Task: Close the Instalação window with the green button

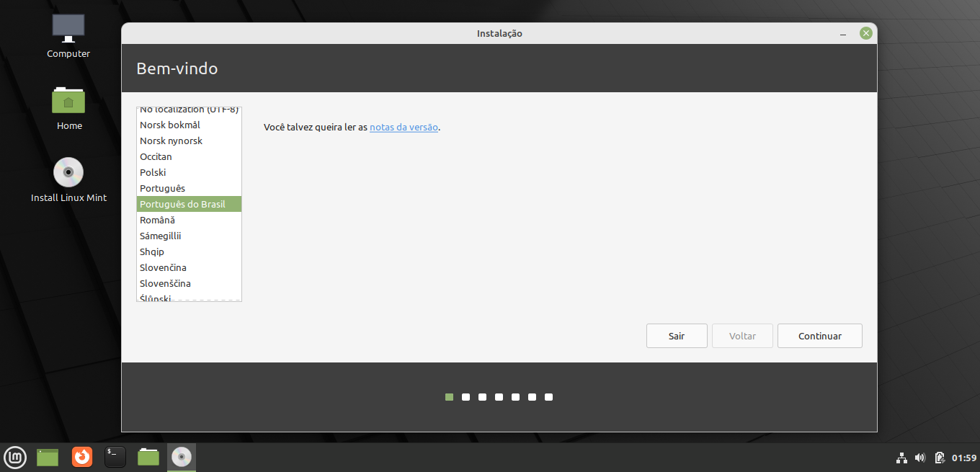Action: pyautogui.click(x=866, y=33)
